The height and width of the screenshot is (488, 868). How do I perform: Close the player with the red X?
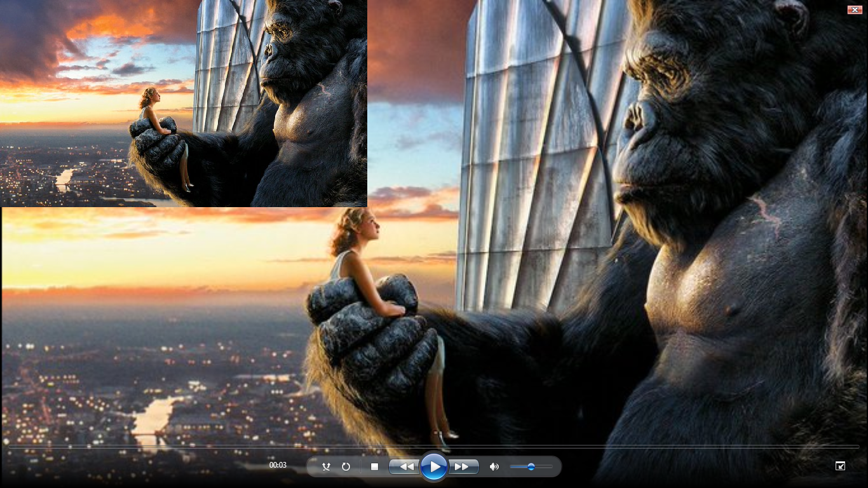tap(855, 10)
